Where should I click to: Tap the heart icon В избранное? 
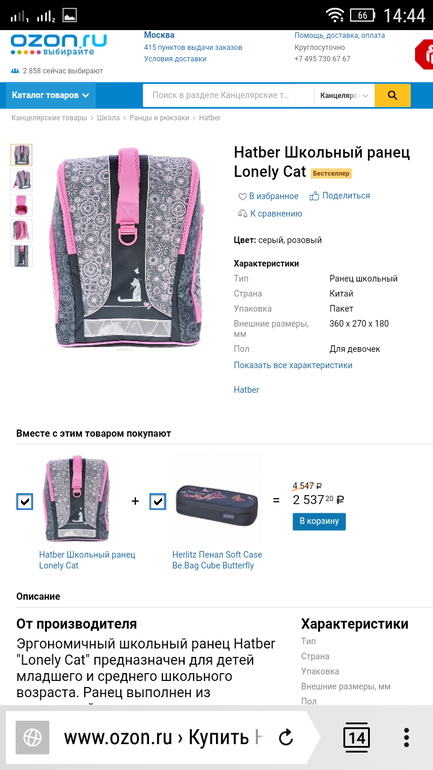coord(242,196)
